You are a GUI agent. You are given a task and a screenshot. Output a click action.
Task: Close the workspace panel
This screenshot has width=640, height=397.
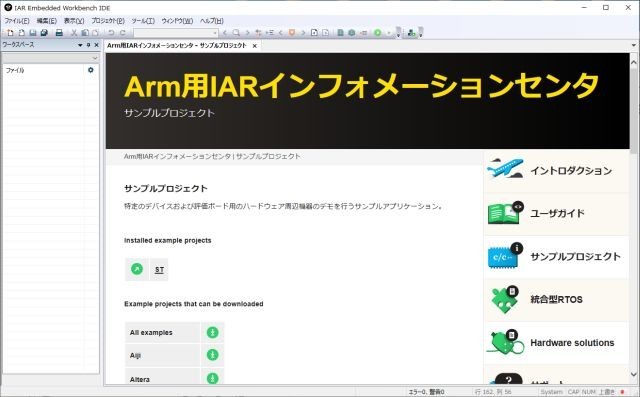click(x=97, y=45)
